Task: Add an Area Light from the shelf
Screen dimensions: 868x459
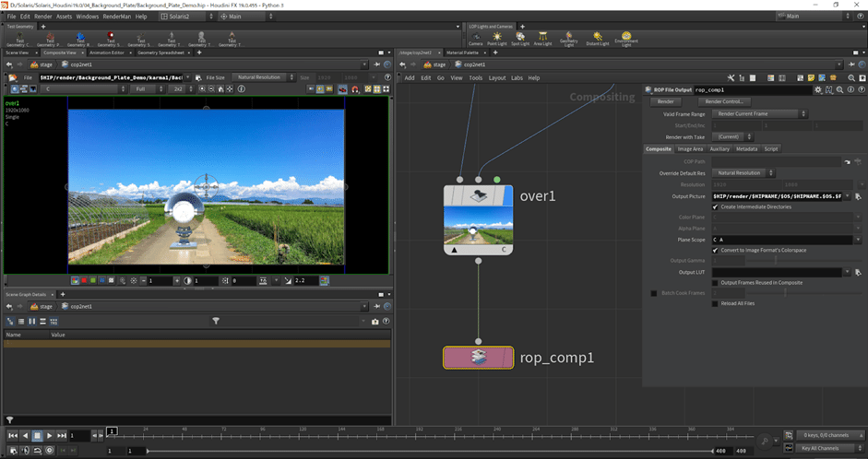Action: [x=542, y=39]
